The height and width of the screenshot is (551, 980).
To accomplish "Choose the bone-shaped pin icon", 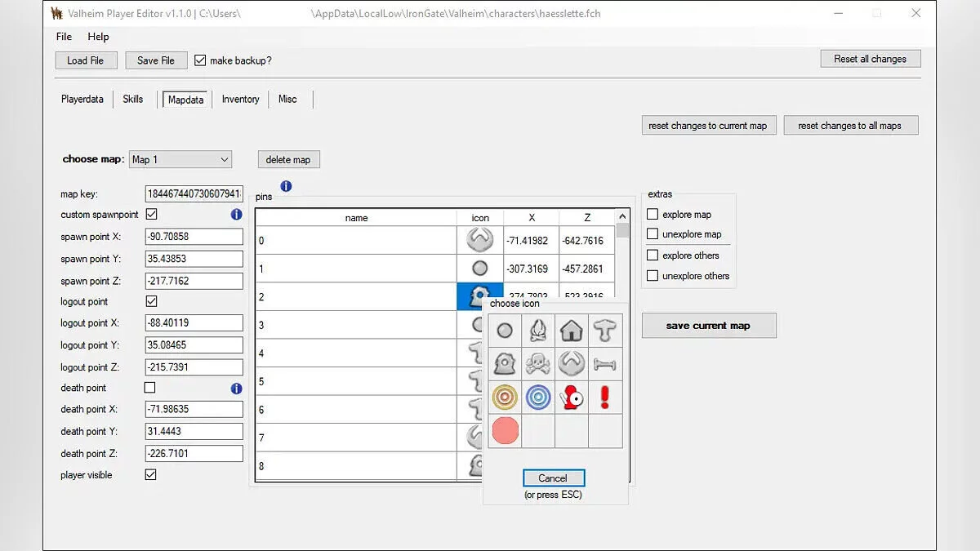I will point(605,364).
